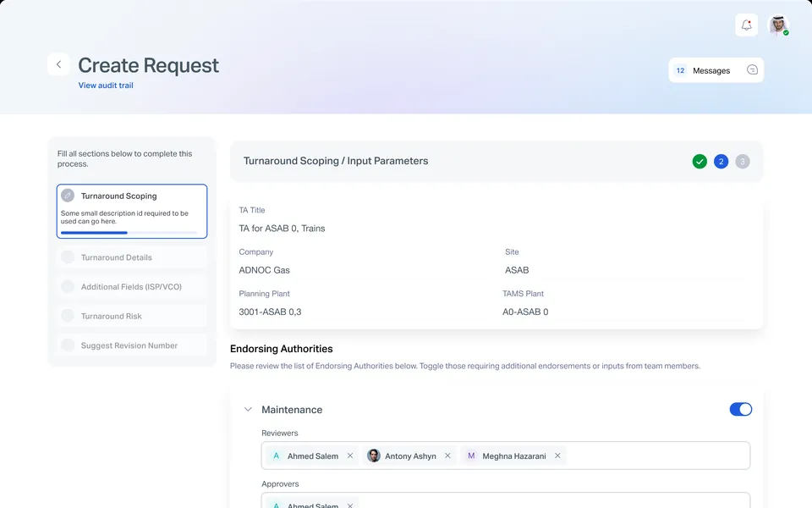Click the back arrow beside Create Request

(x=58, y=64)
